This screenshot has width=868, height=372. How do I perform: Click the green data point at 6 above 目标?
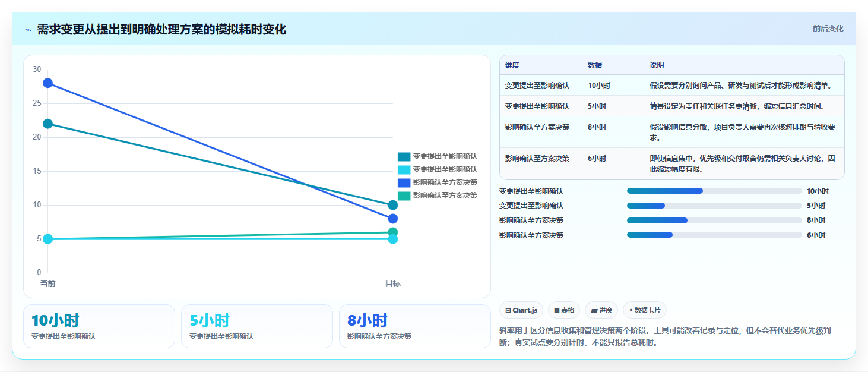[392, 232]
